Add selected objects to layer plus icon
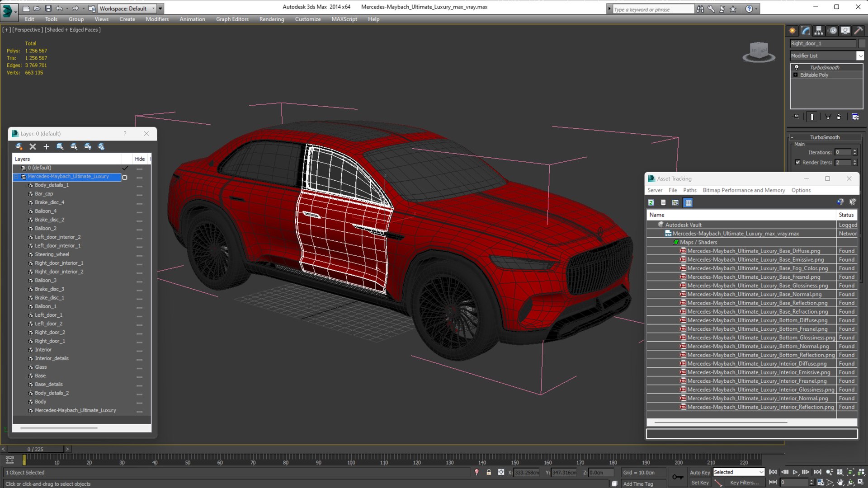868x488 pixels. click(x=46, y=146)
